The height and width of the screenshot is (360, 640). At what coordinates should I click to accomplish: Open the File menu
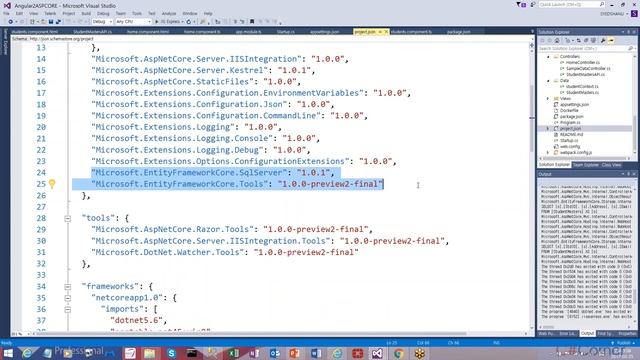click(6, 13)
